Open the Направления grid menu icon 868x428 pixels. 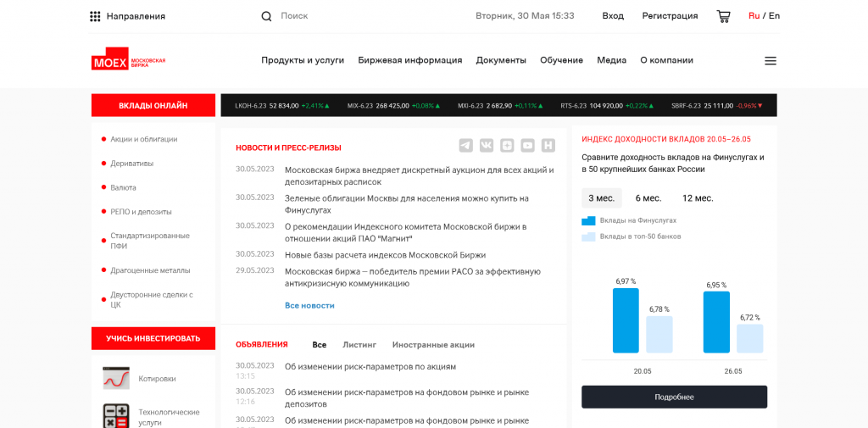click(95, 16)
